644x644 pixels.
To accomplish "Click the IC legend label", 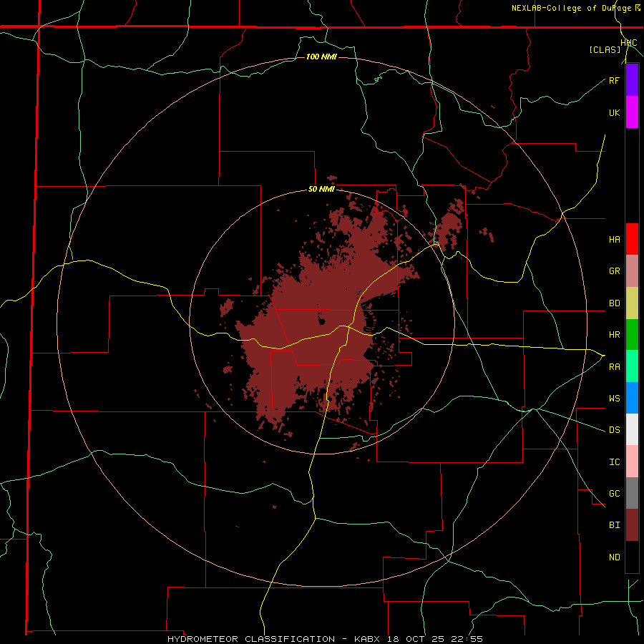I will coord(614,462).
